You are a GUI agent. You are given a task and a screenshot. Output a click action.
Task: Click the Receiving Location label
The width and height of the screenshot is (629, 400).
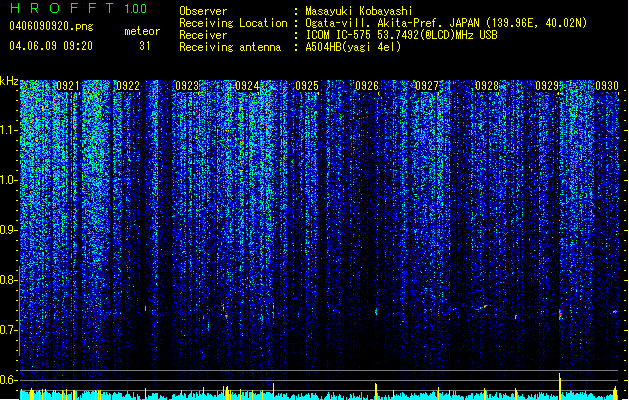233,23
